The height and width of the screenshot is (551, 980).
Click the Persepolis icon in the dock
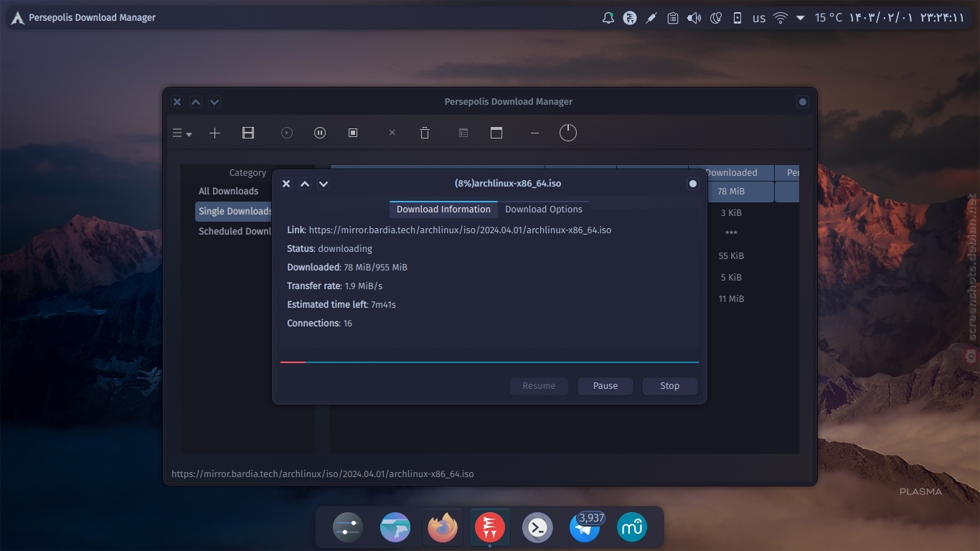click(x=490, y=528)
